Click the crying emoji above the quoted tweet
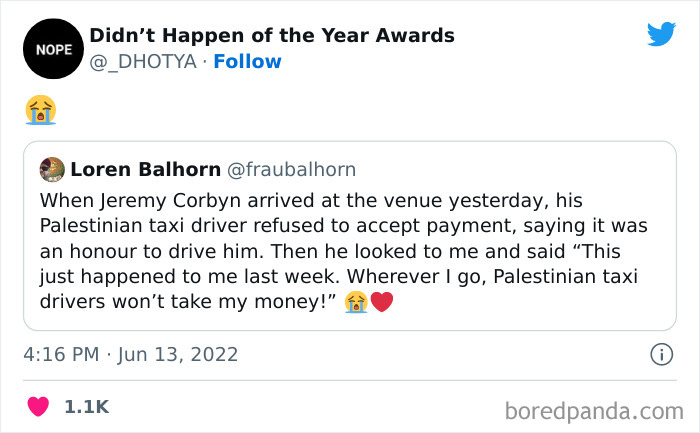Screen dimensions: 700x433 40,110
